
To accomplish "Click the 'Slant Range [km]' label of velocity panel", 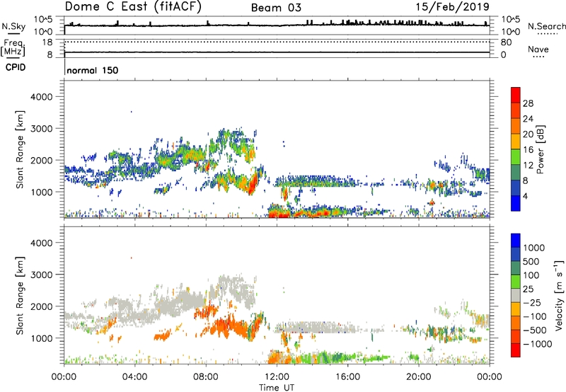I will (20, 296).
